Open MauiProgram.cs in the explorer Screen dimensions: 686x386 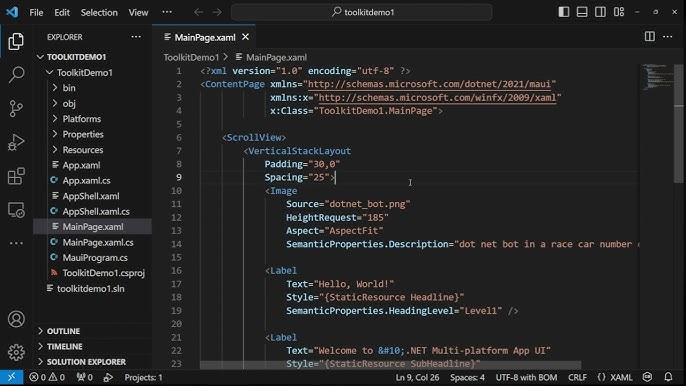tap(95, 258)
